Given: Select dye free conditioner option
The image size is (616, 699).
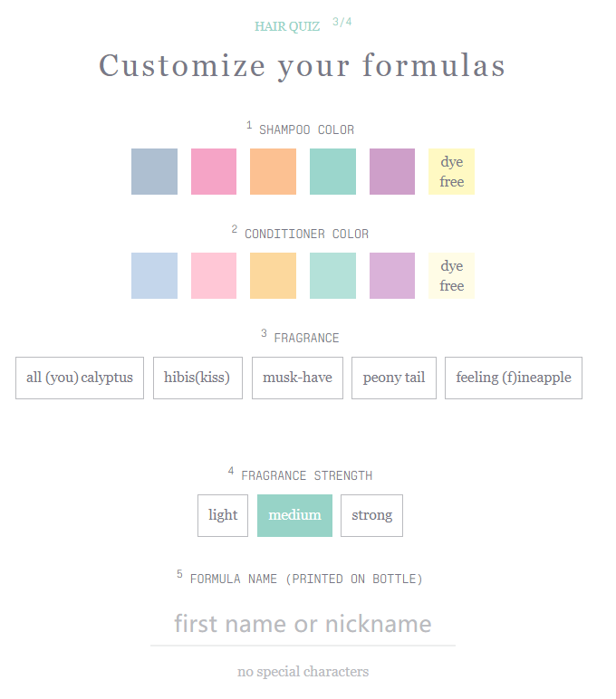Looking at the screenshot, I should click(451, 275).
